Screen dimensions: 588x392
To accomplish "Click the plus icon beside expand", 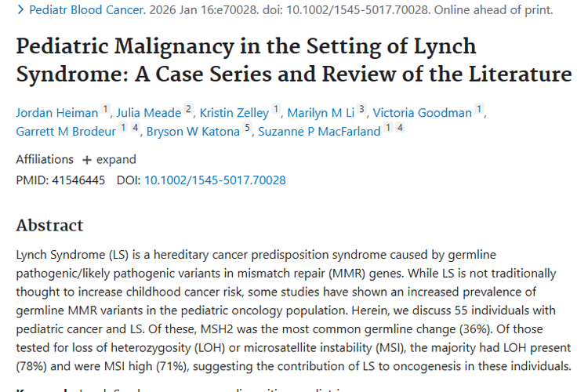I will (x=88, y=159).
